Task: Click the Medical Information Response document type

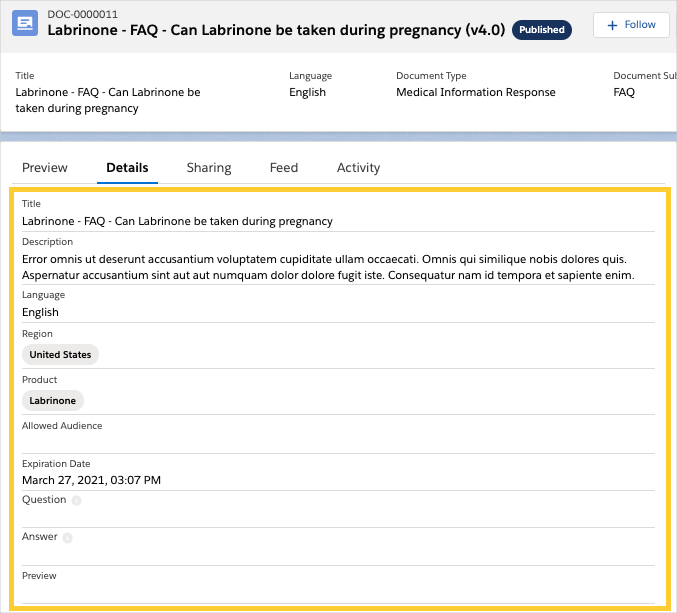Action: pyautogui.click(x=475, y=92)
